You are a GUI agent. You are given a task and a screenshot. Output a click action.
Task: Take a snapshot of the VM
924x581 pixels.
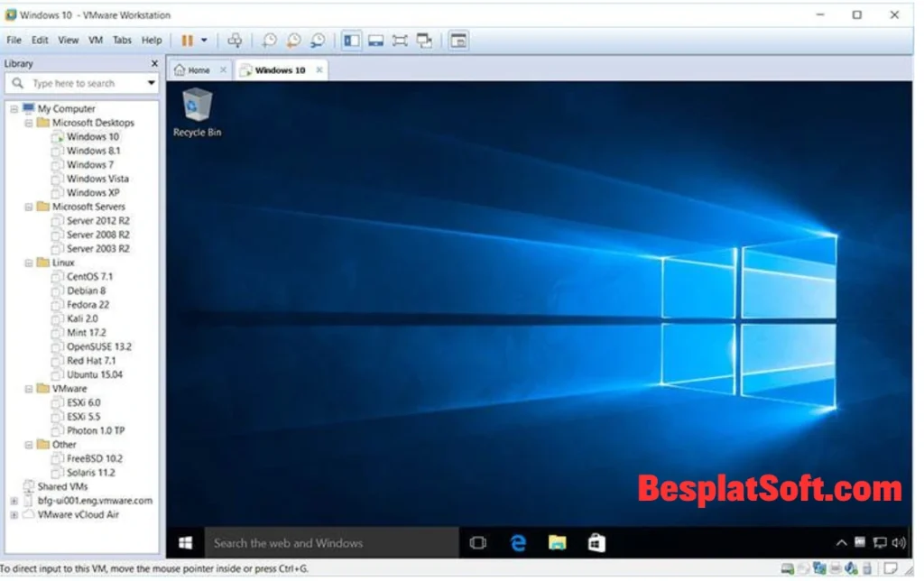point(269,40)
